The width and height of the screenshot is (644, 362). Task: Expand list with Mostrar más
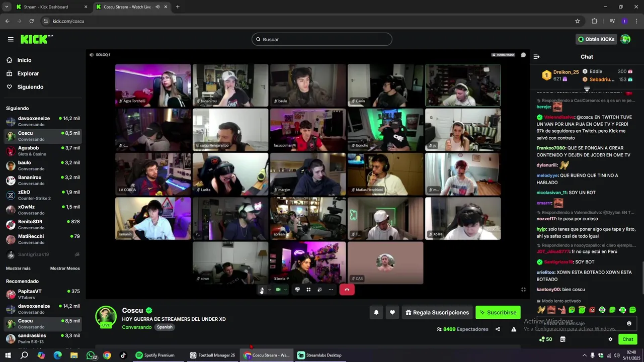(18, 268)
